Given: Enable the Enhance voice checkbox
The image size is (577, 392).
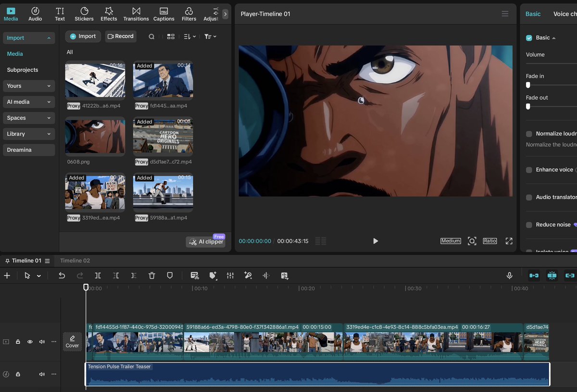Looking at the screenshot, I should (529, 170).
